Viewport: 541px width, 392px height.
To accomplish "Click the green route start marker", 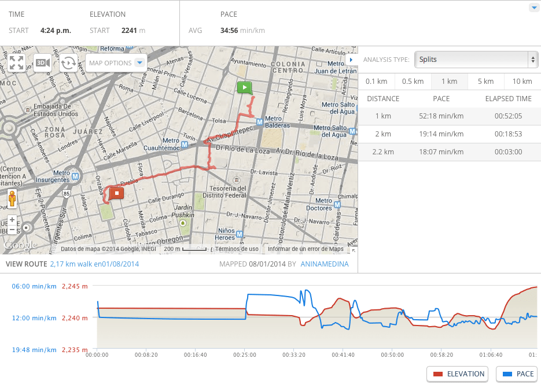I will tap(245, 88).
